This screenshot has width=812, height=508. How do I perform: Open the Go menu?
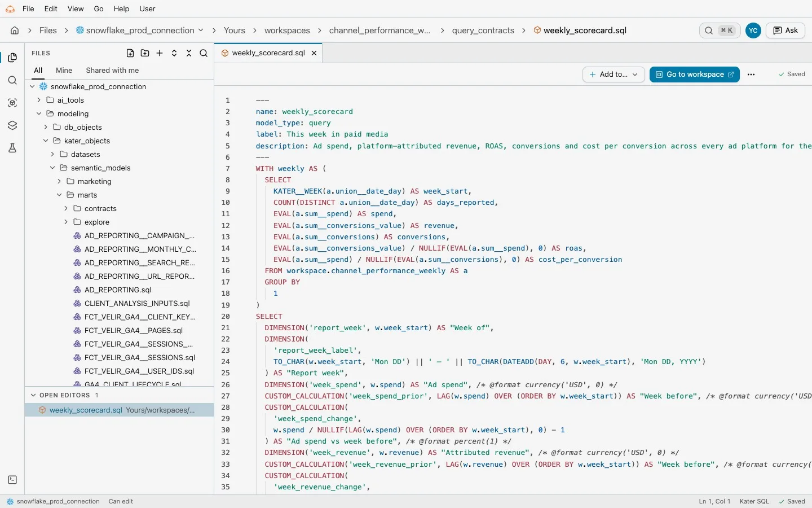(99, 9)
